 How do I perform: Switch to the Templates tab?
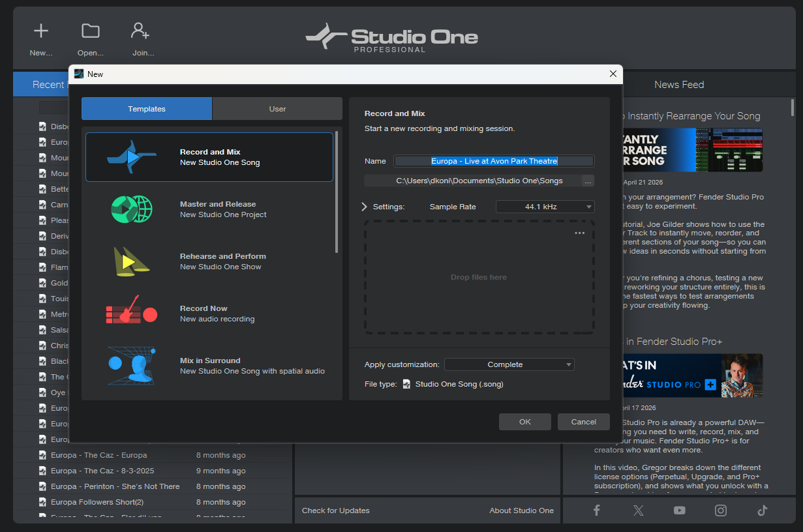click(147, 109)
